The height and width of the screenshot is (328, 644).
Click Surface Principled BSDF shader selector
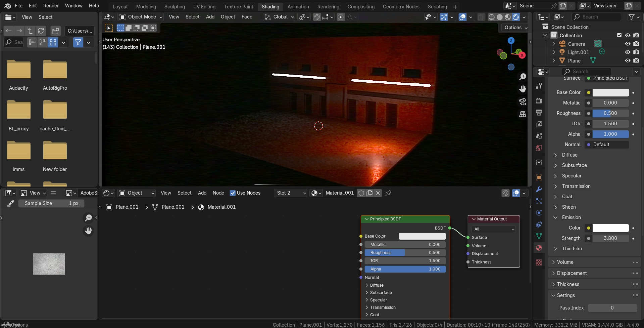pos(607,78)
